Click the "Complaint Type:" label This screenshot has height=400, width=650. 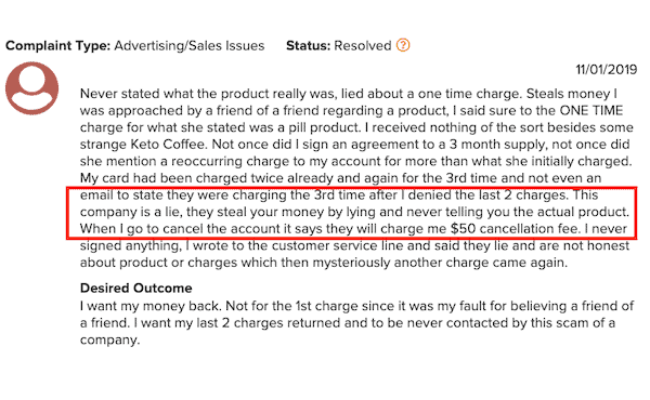pyautogui.click(x=58, y=46)
